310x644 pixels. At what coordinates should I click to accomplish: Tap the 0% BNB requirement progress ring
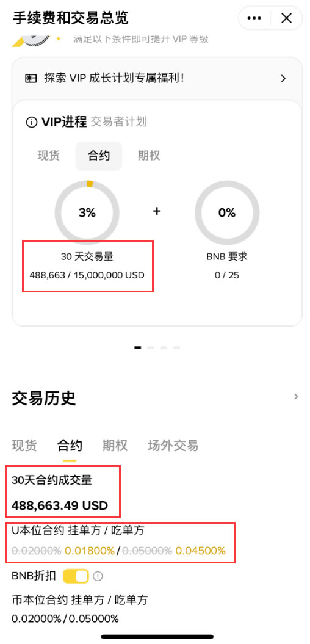[227, 213]
